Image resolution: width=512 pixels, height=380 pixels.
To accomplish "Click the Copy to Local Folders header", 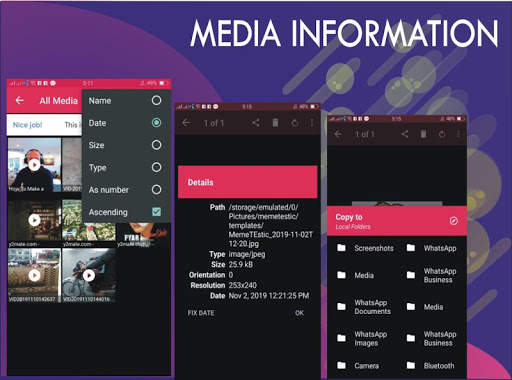I will point(397,221).
